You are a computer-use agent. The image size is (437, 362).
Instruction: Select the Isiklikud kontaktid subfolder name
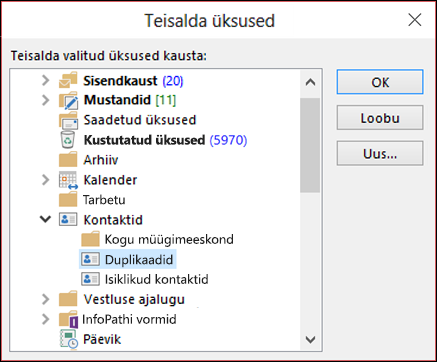157,279
